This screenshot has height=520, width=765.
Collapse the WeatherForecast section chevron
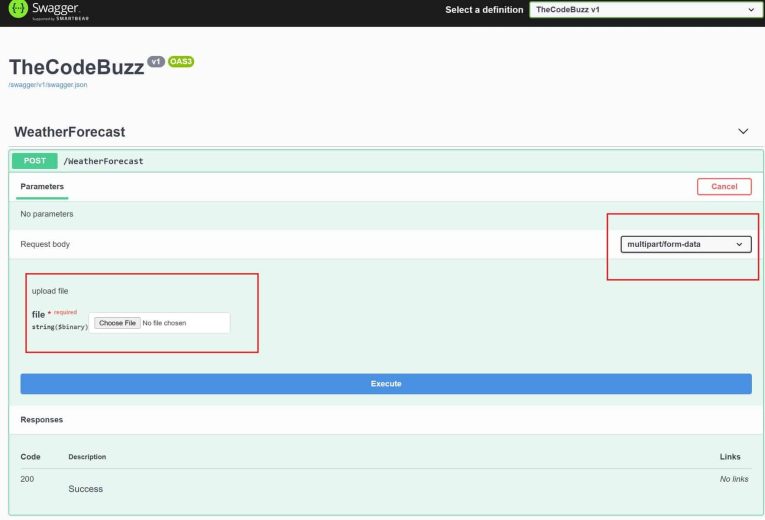pos(742,131)
